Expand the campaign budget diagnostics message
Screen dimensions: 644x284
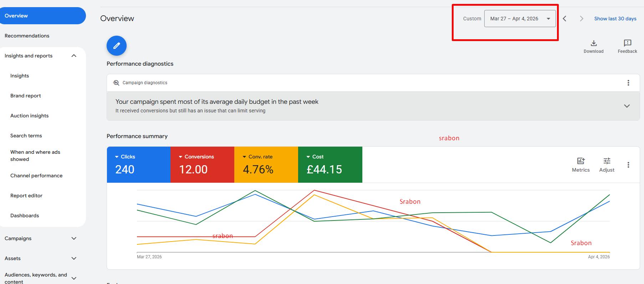(x=627, y=106)
